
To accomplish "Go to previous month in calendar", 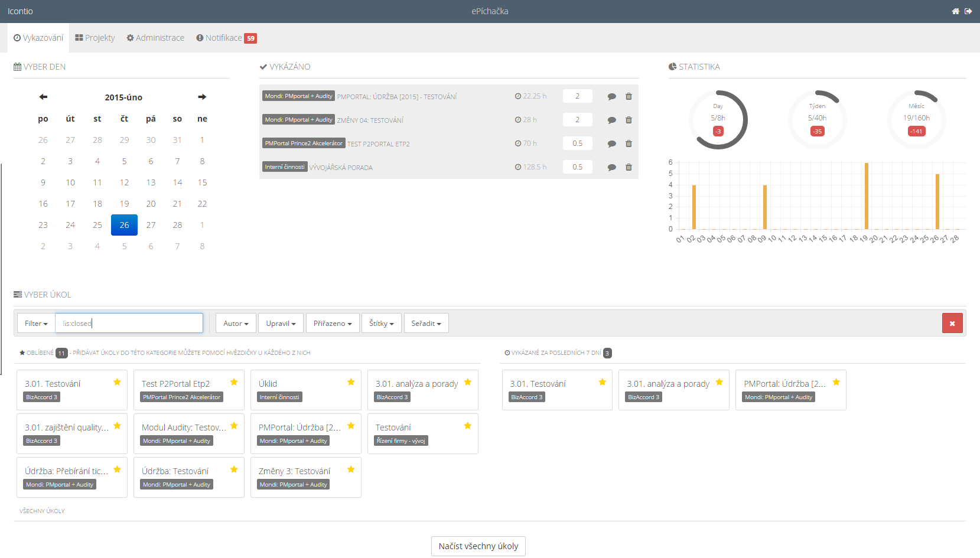I will 43,97.
